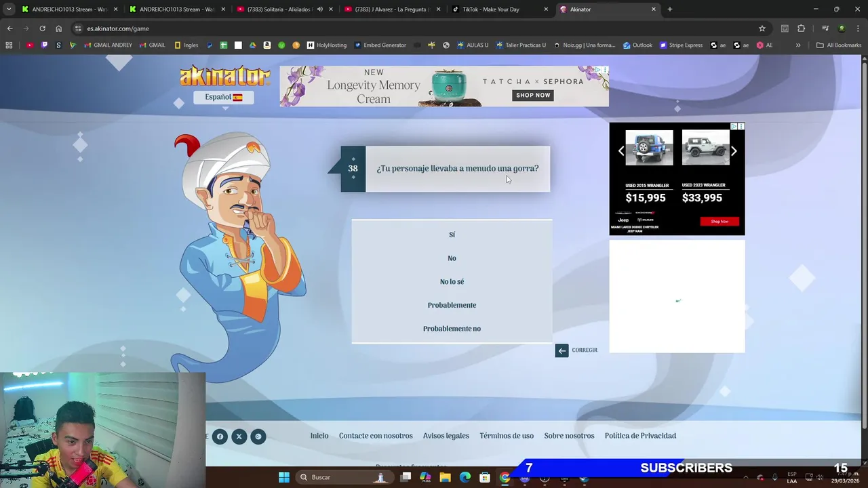Open the Ingles bookmark
This screenshot has width=868, height=488.
click(186, 45)
